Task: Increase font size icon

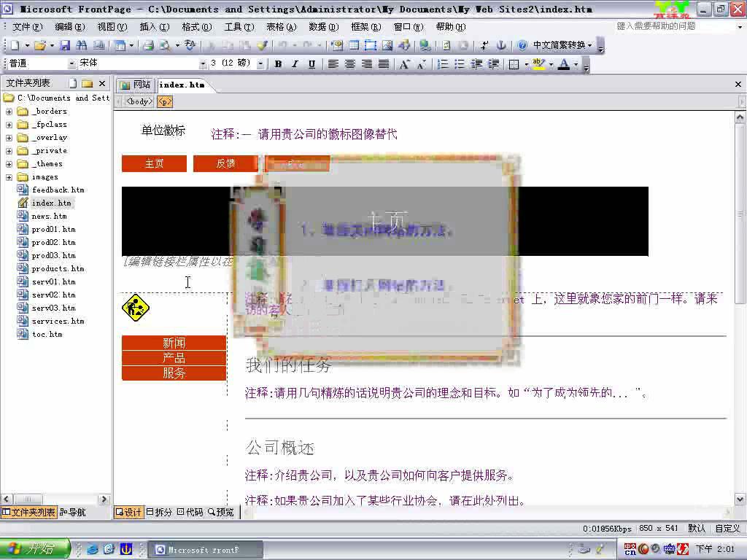Action: (x=404, y=64)
